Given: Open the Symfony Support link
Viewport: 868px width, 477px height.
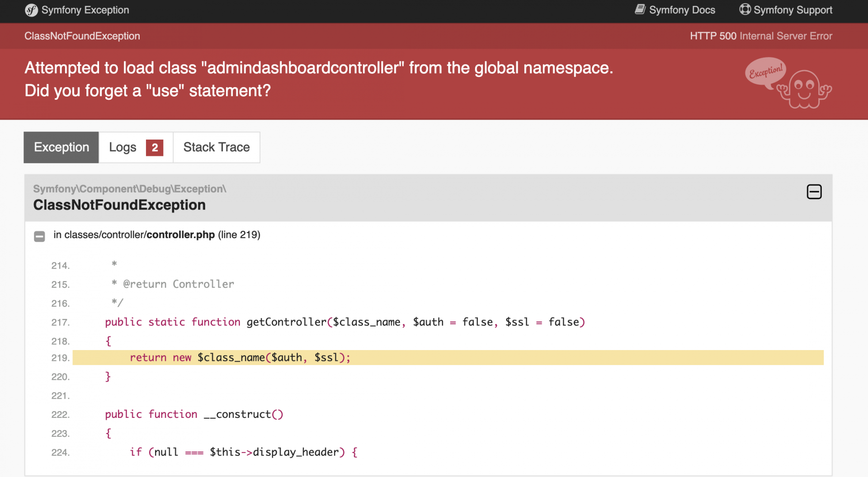Looking at the screenshot, I should point(793,10).
